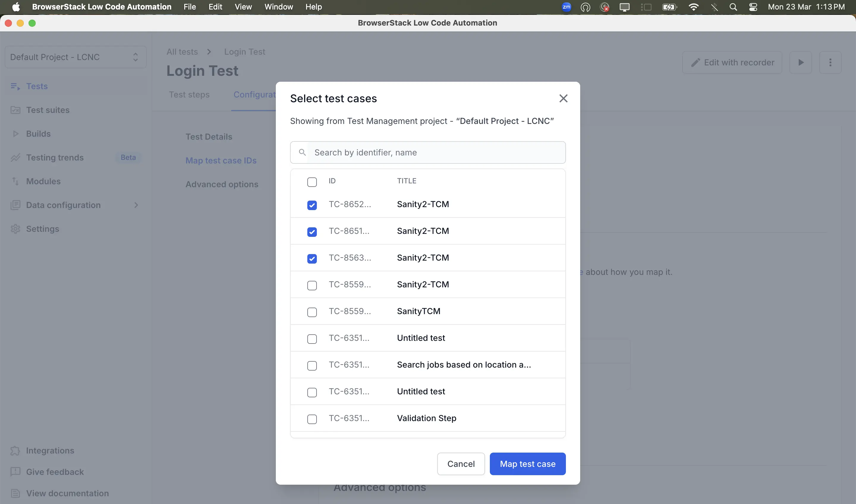The width and height of the screenshot is (856, 504).
Task: Open the overflow menu next to the play button
Action: (x=830, y=62)
